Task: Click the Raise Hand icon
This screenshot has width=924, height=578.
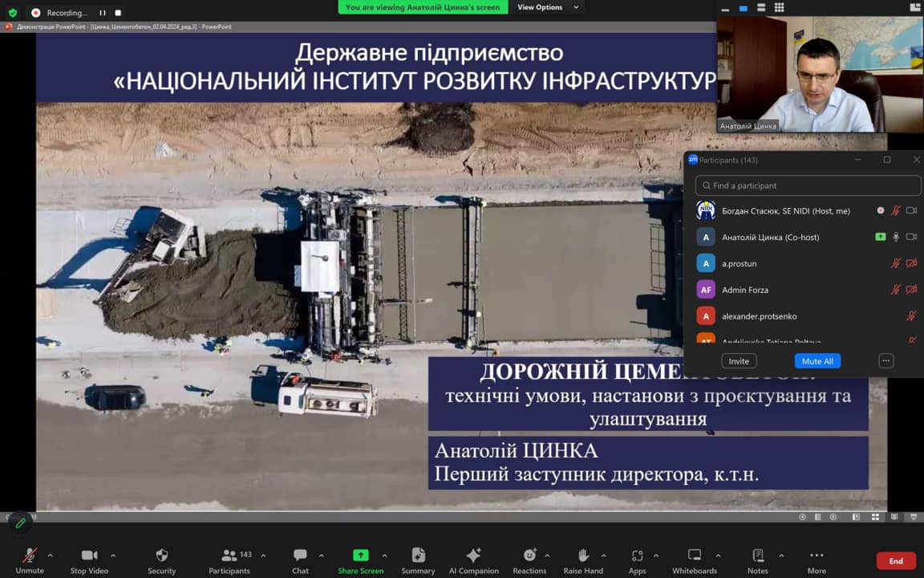Action: (583, 556)
